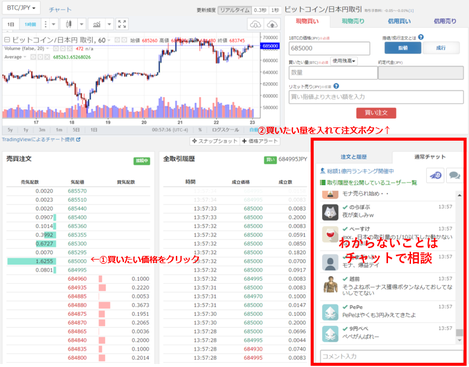Click help icon next to limit/market order label
The image size is (469, 367).
[x=421, y=37]
